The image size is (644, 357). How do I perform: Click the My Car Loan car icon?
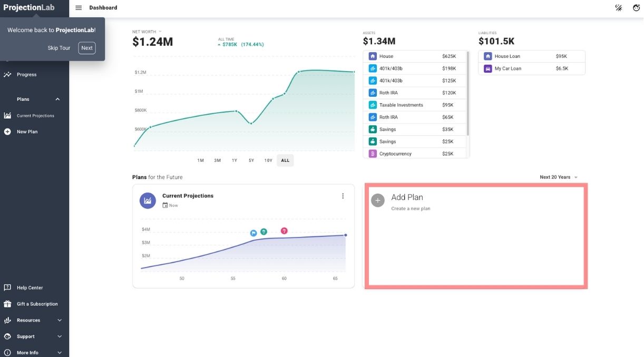tap(488, 68)
